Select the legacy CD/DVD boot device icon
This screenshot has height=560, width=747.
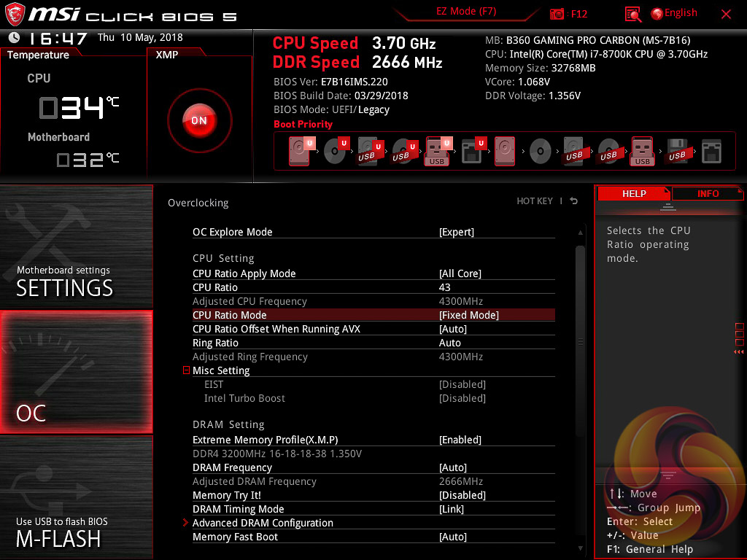(541, 151)
